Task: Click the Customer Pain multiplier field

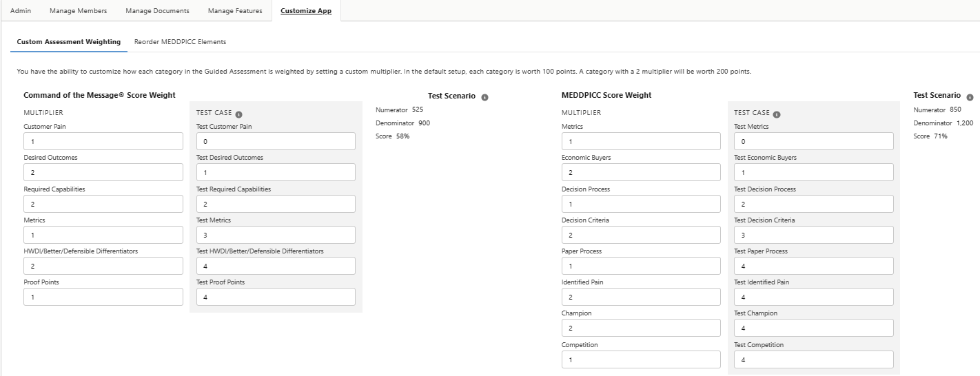Action: click(103, 141)
